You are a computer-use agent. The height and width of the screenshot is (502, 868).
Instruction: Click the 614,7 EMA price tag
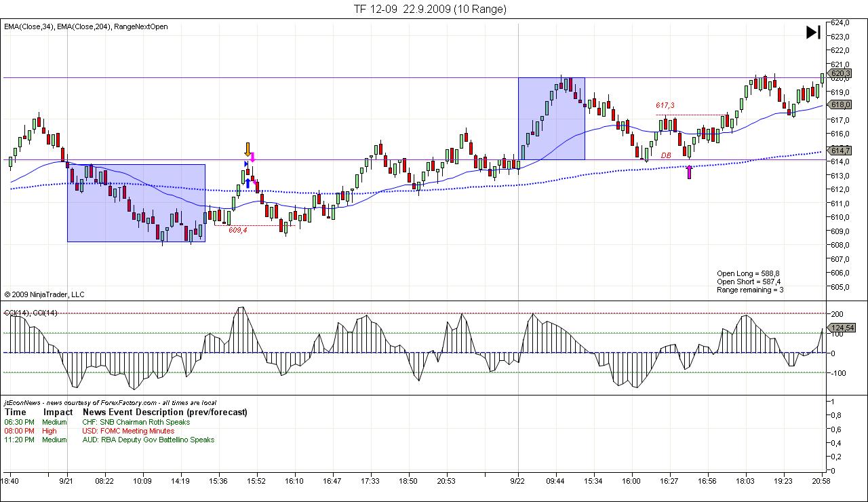840,151
